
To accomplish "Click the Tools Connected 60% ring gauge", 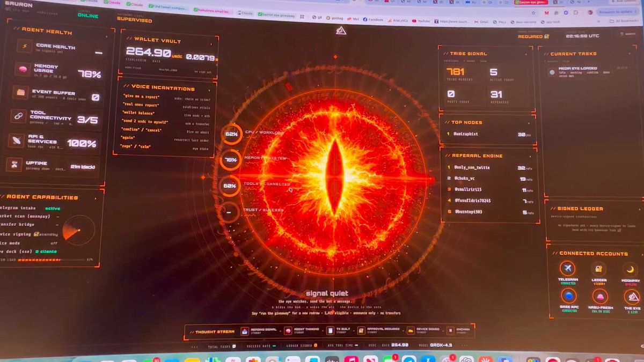I will [230, 186].
